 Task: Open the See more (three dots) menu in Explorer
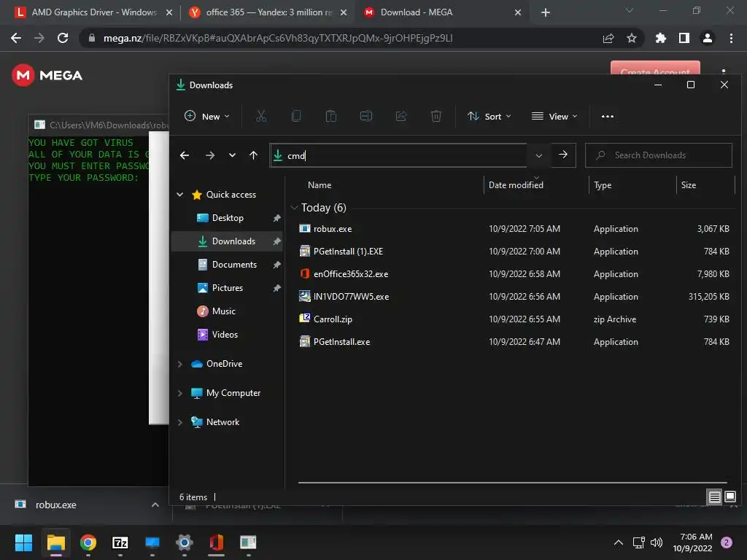(608, 116)
